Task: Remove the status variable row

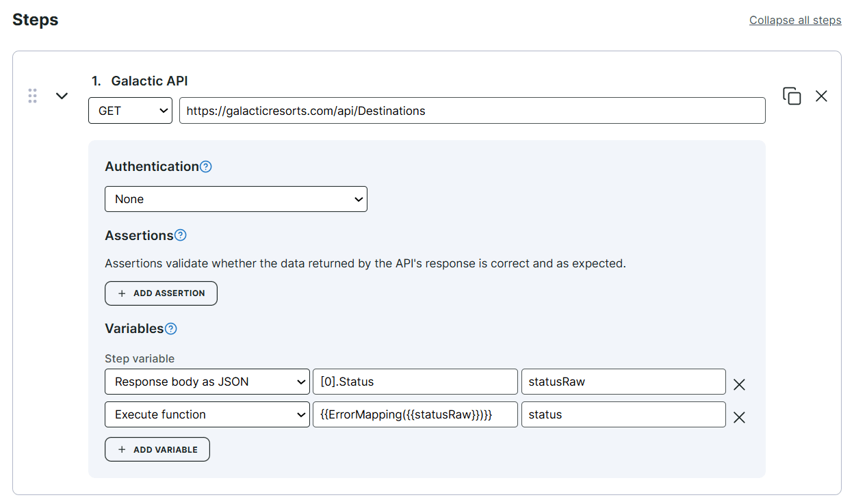Action: click(x=739, y=417)
